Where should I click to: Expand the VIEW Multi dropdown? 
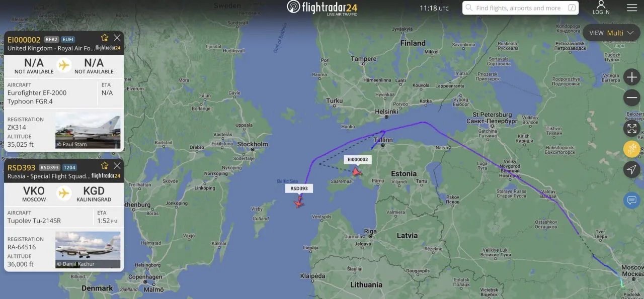(x=611, y=33)
